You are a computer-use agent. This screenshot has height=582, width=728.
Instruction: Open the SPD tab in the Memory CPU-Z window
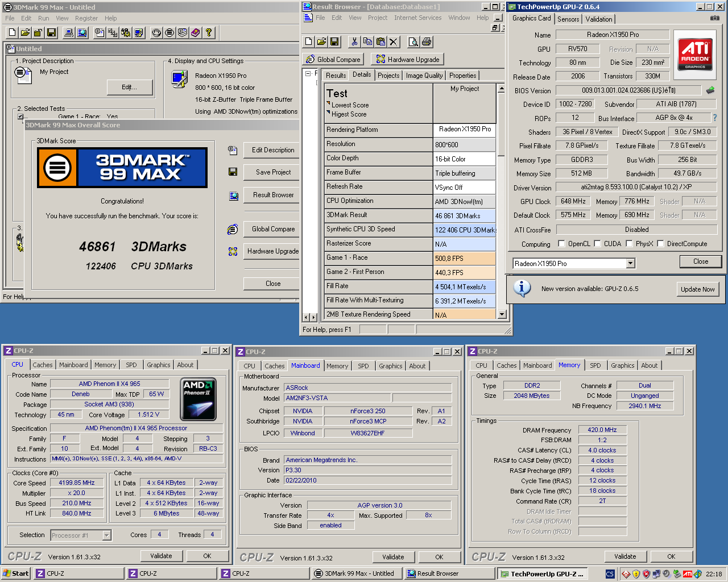(595, 365)
